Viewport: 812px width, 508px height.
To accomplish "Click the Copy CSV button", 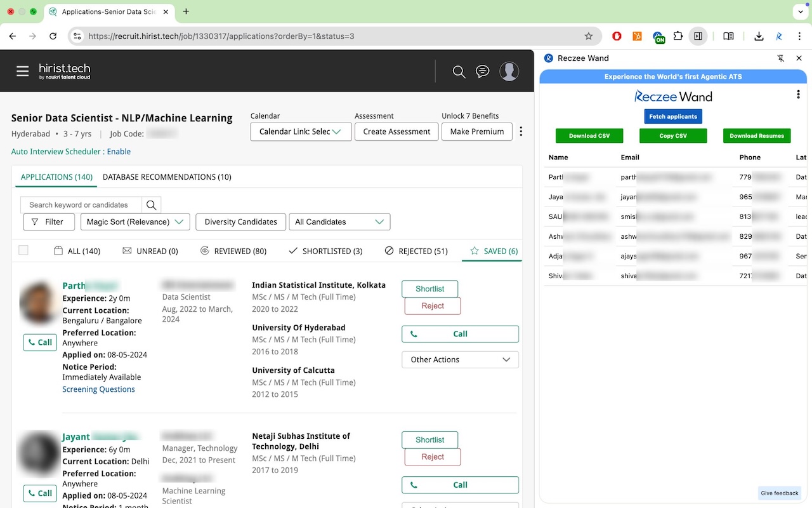I will (673, 136).
